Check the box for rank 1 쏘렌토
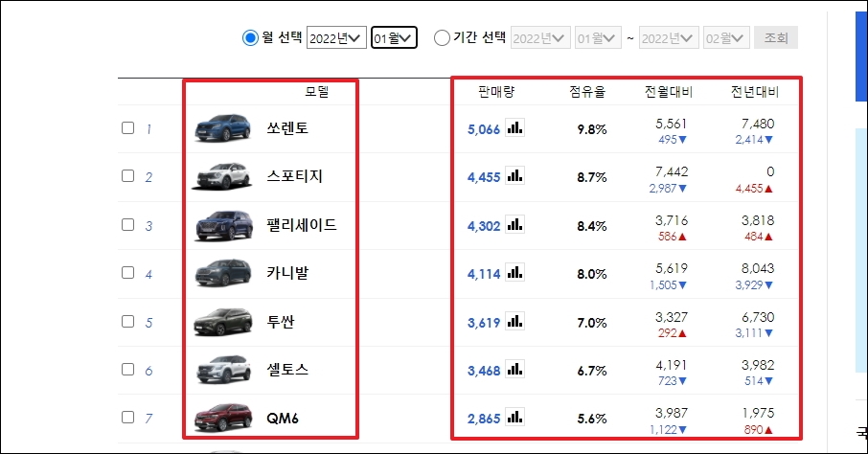Image resolution: width=868 pixels, height=454 pixels. 127,128
